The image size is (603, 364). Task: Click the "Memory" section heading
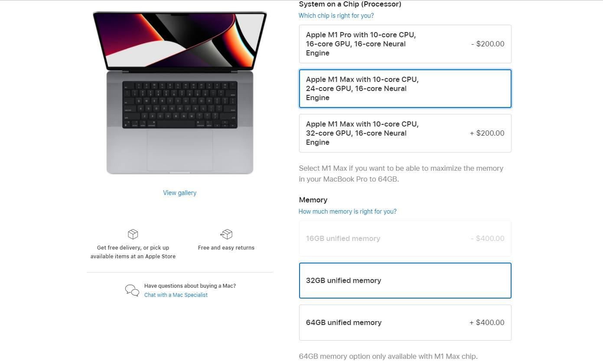coord(313,200)
